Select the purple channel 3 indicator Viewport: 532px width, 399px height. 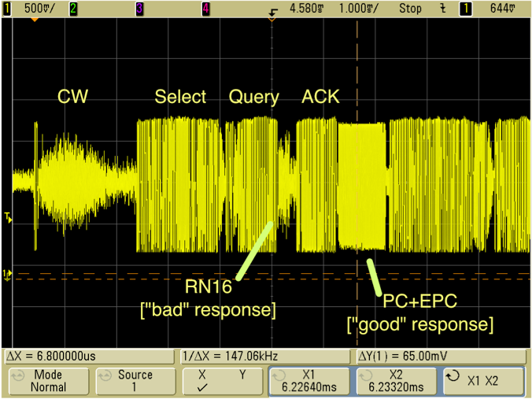point(140,8)
